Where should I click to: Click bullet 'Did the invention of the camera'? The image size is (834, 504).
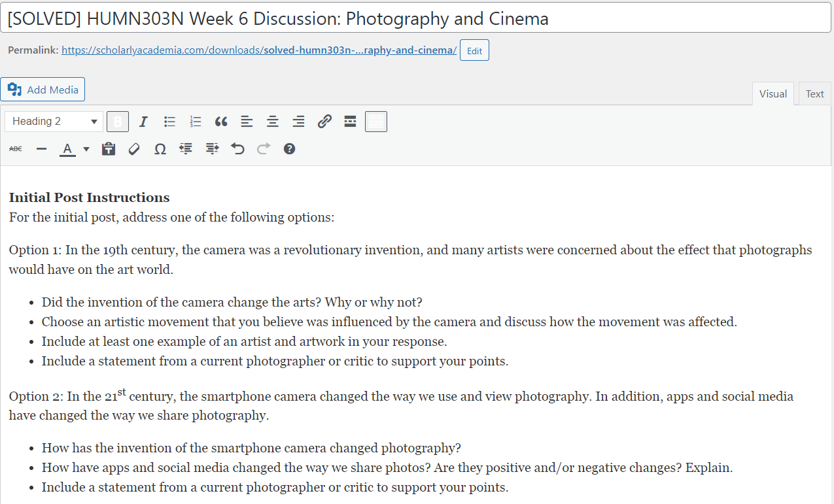click(232, 302)
